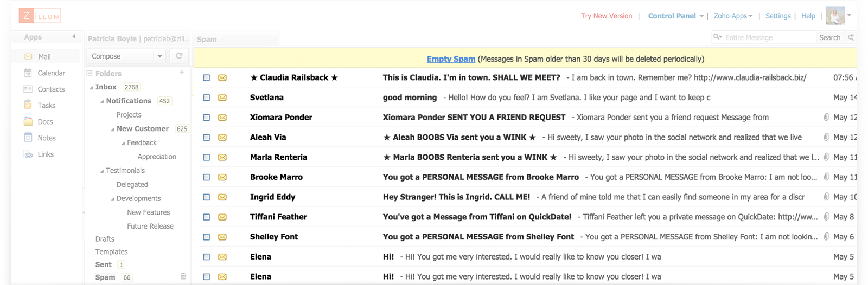Check the Ingrid Eddy email checkbox

point(206,197)
